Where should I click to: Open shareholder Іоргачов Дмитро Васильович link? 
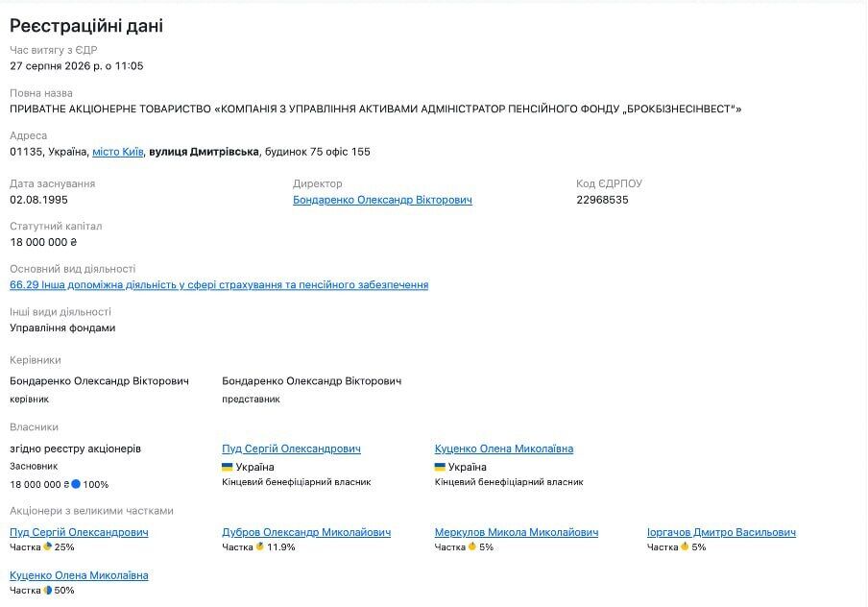(721, 532)
